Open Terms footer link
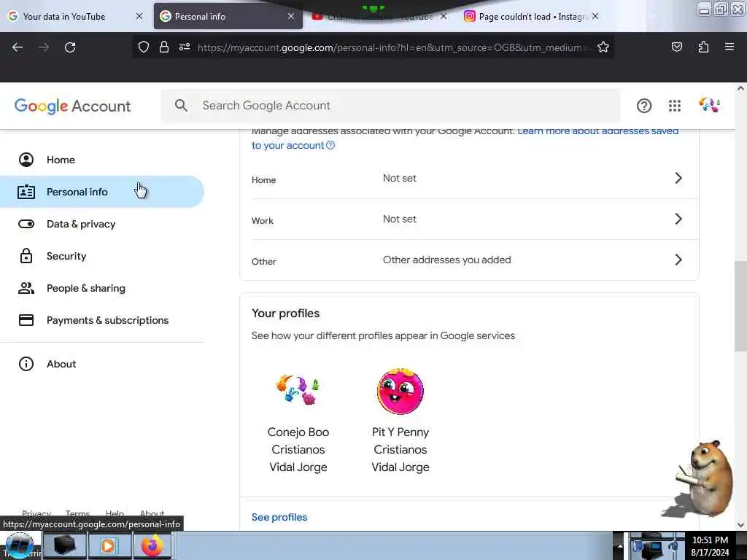Screen dimensions: 747x560 pyautogui.click(x=77, y=513)
